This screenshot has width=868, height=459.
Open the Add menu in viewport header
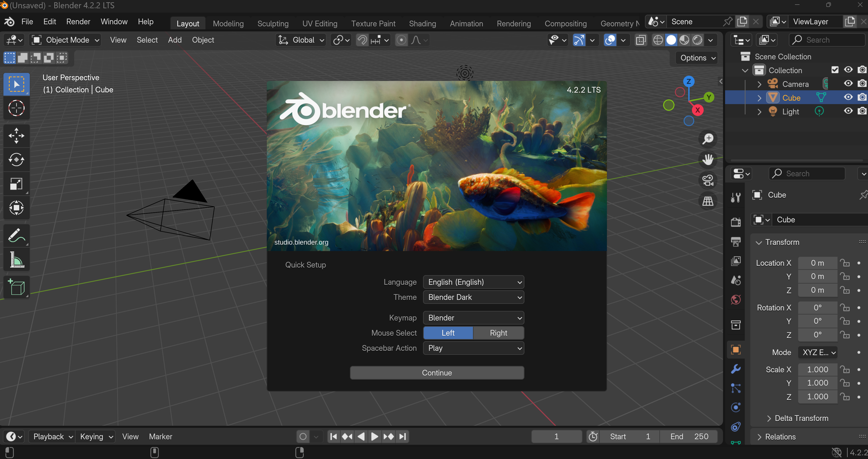(x=175, y=40)
